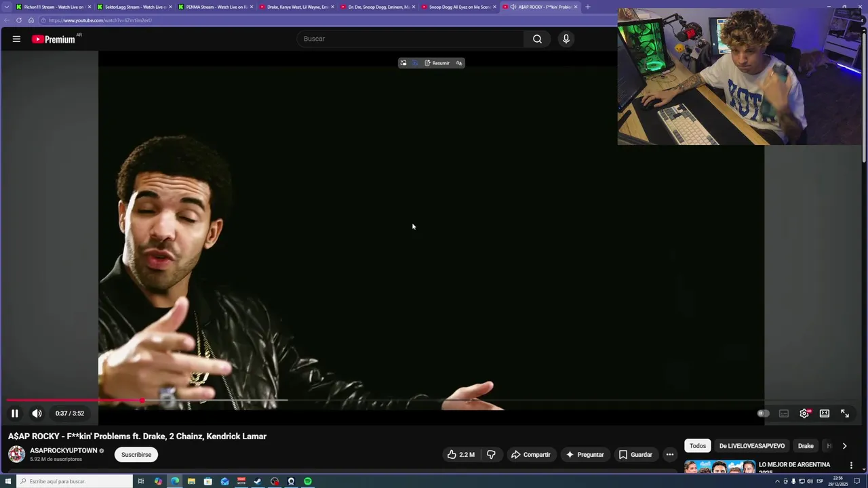
Task: Show more filter chips with right chevron
Action: [844, 446]
